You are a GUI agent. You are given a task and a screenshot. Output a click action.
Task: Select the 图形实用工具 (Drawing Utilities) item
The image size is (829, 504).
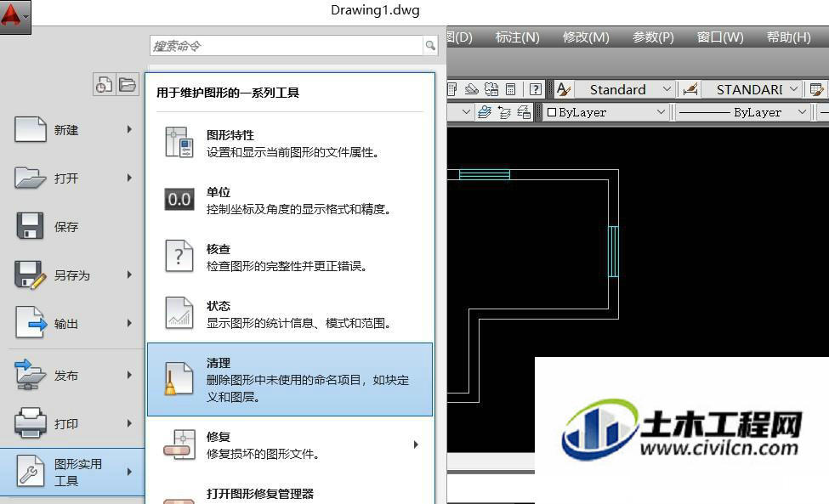click(x=72, y=473)
